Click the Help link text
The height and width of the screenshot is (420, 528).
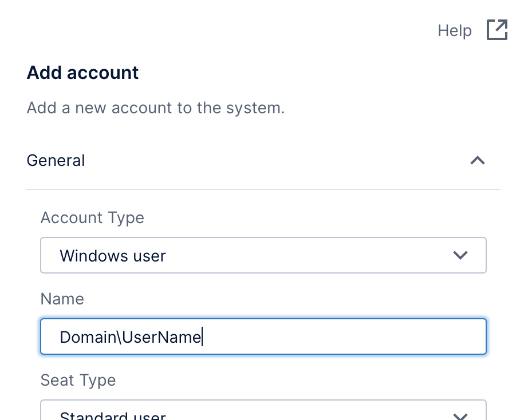pos(455,31)
